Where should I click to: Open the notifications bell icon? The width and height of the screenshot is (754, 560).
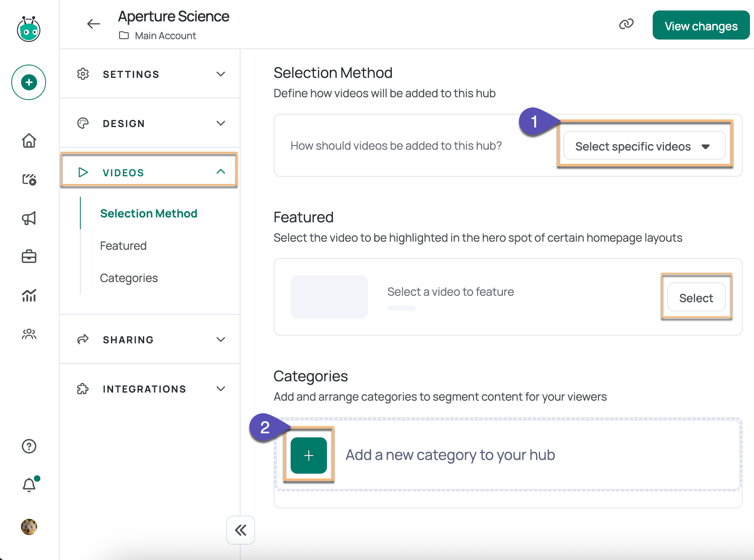pos(29,484)
